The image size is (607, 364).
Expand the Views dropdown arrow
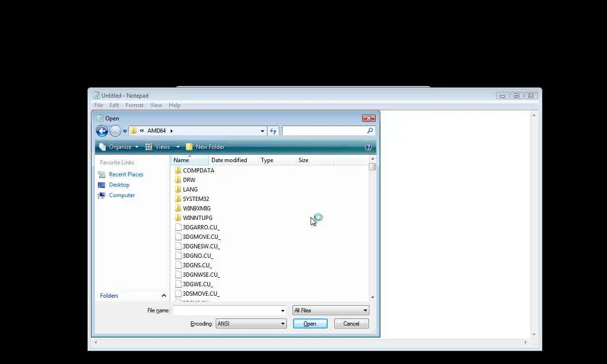pos(178,147)
